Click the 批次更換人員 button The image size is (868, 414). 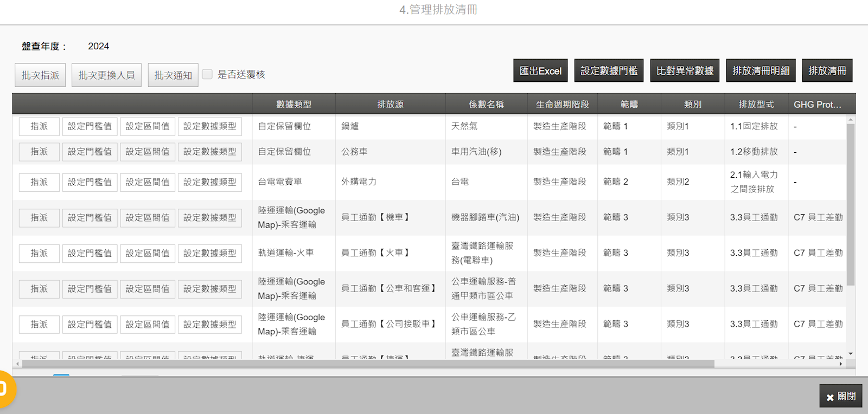click(x=106, y=75)
